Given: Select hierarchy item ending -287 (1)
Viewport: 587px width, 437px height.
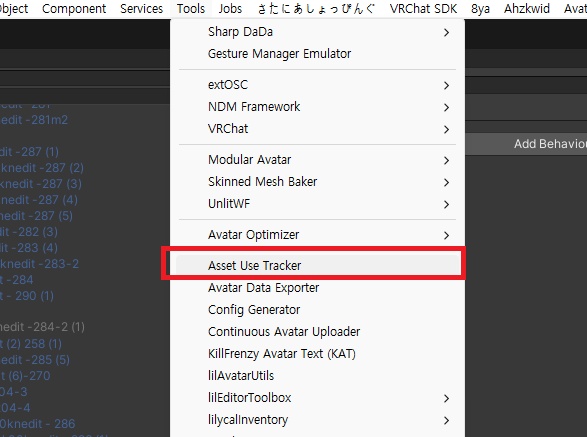Looking at the screenshot, I should 29,152.
